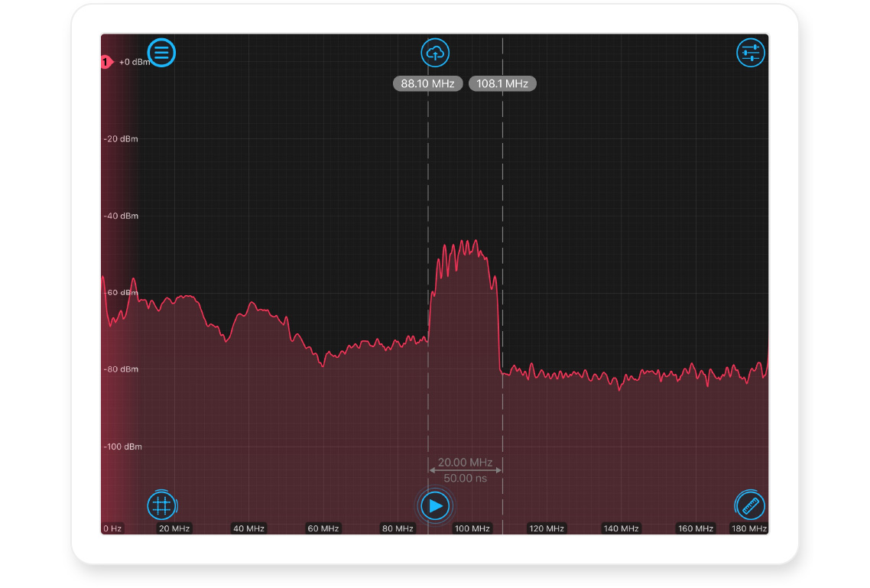Tap the +0 dBm reference level label
The height and width of the screenshot is (588, 870).
(135, 62)
